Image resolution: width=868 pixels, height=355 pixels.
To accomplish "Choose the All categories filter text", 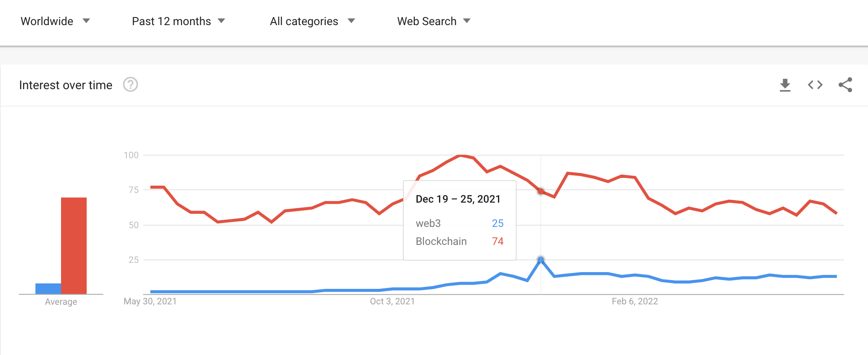I will click(x=304, y=21).
